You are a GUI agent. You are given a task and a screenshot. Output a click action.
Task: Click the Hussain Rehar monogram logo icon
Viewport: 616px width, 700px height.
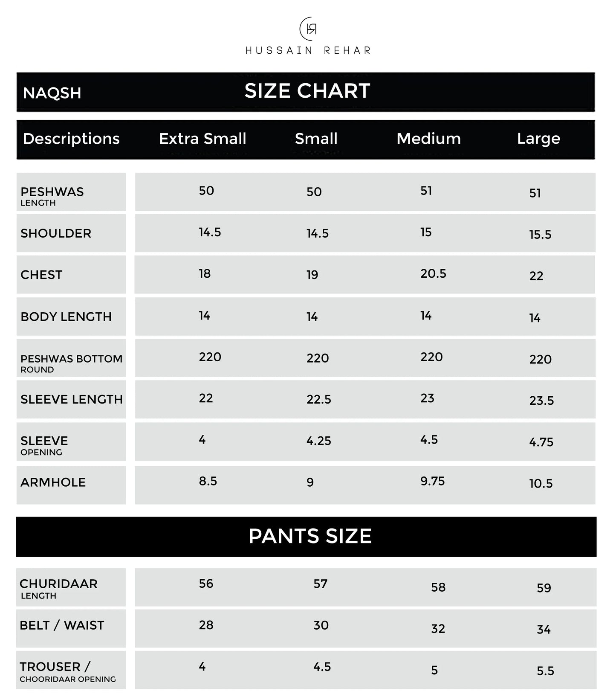[308, 29]
